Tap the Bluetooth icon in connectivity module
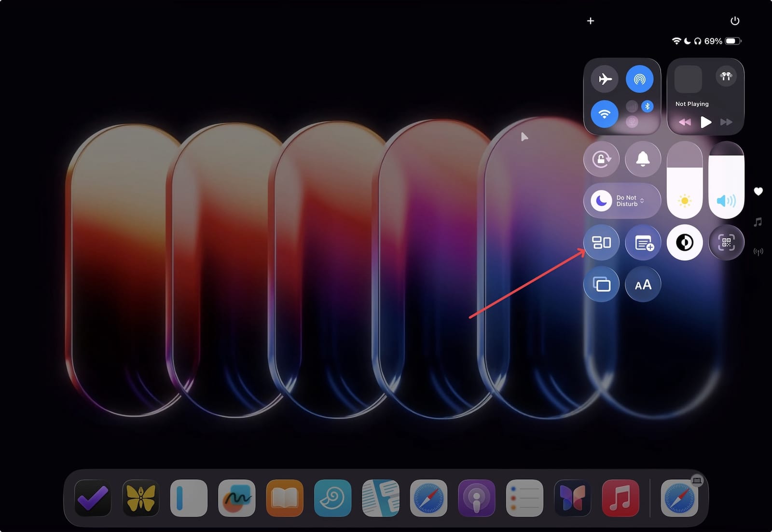This screenshot has height=532, width=772. [x=647, y=106]
